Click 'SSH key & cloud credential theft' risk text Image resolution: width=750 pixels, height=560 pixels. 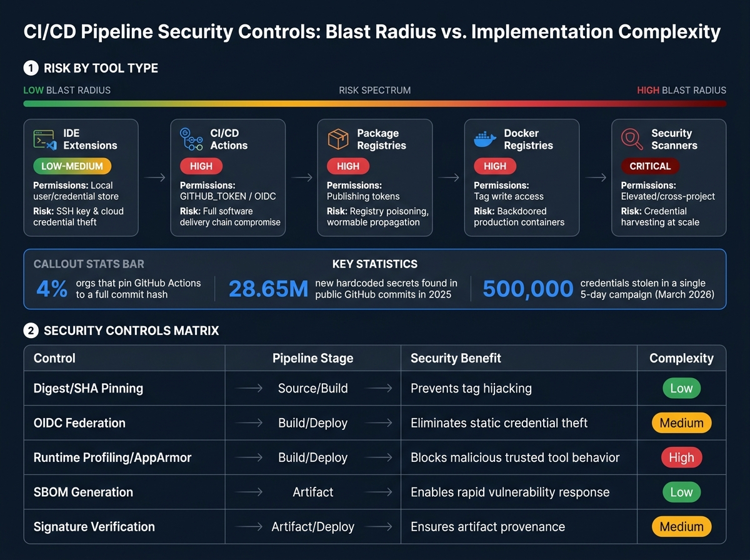[x=78, y=217]
